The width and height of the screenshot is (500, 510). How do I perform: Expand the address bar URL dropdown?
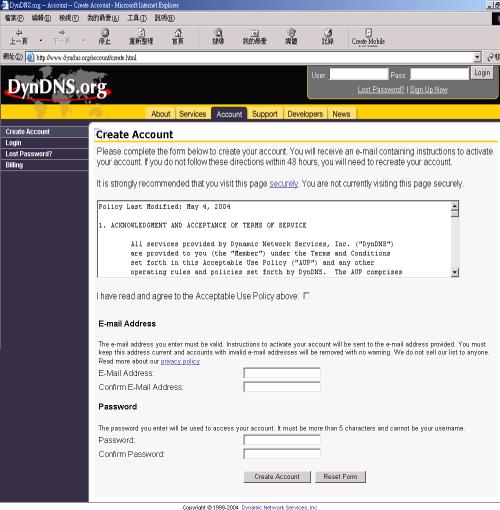coord(477,57)
